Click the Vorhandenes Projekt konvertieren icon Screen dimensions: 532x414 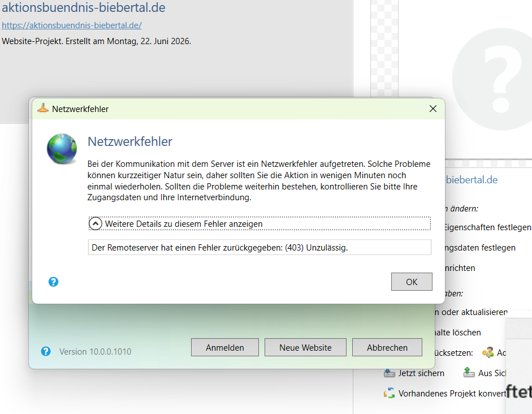(x=389, y=393)
